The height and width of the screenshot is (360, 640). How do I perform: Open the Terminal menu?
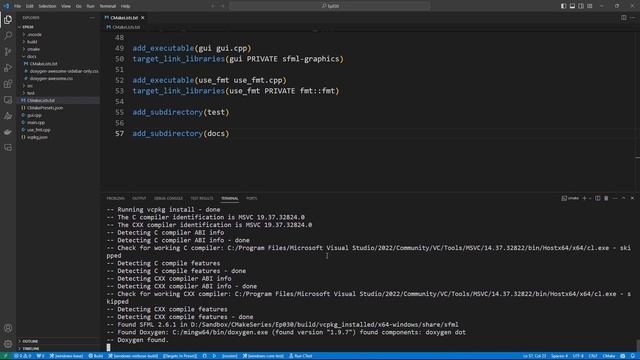pos(108,6)
